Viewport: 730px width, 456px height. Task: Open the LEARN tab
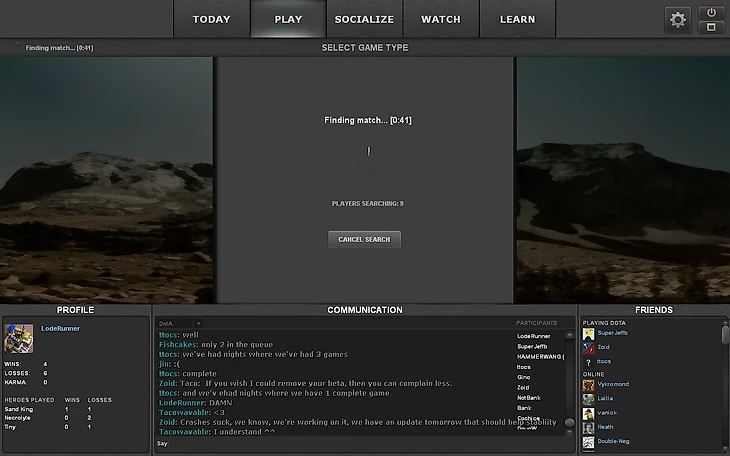tap(517, 19)
